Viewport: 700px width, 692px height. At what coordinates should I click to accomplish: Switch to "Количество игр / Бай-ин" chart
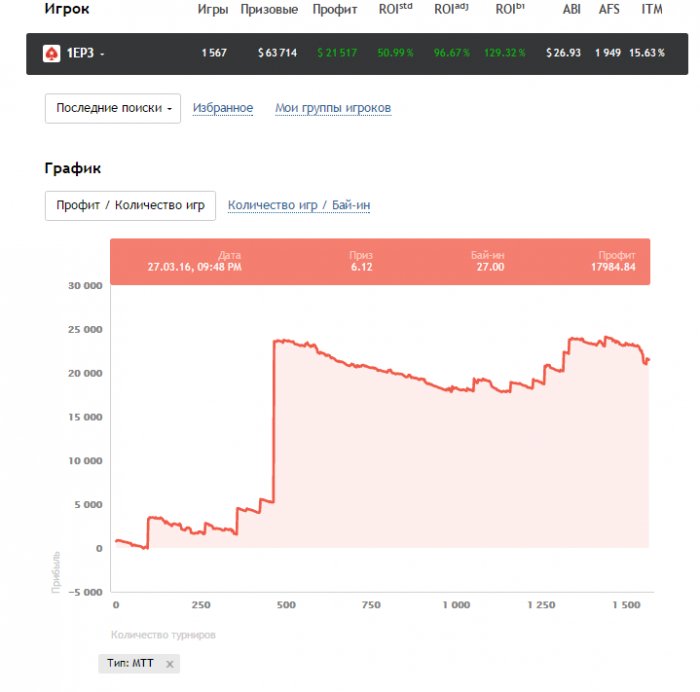pos(299,205)
